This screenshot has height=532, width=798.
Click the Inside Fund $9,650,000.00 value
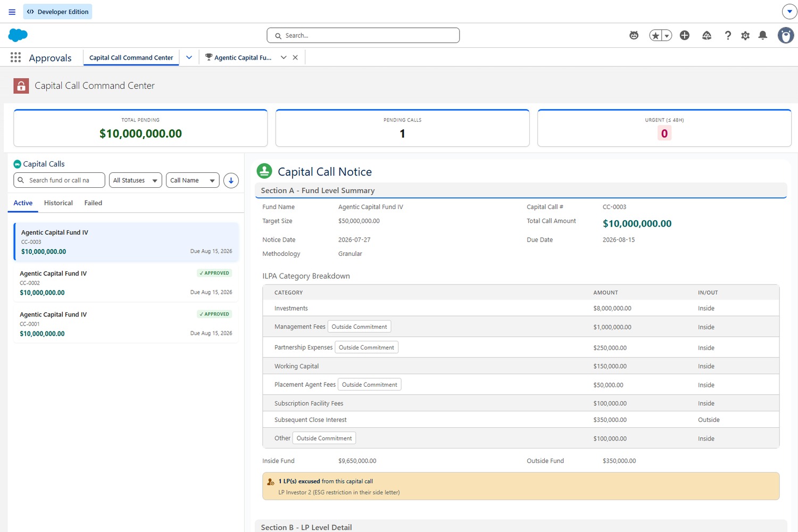pos(358,461)
